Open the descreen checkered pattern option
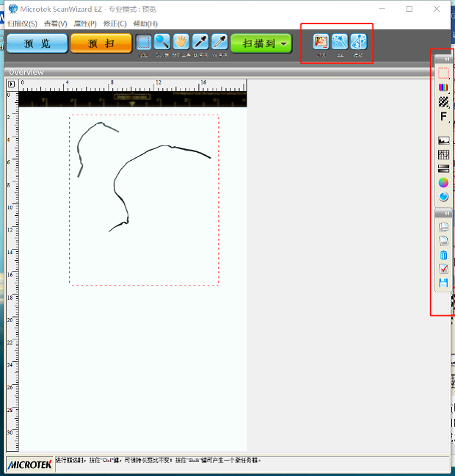Viewport: 455px width, 476px height. (x=443, y=102)
